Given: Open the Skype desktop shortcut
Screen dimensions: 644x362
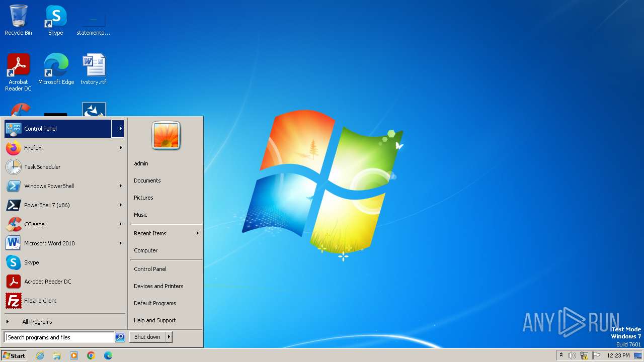Looking at the screenshot, I should (x=55, y=20).
